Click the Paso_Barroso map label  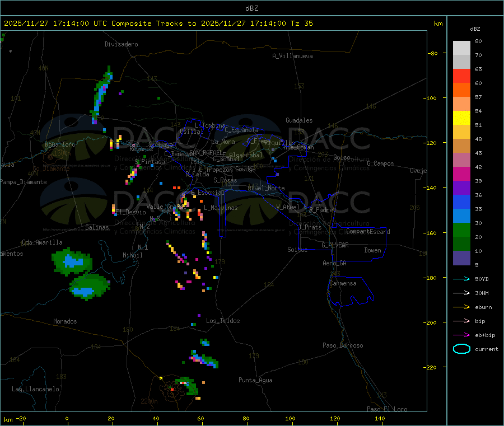click(343, 345)
